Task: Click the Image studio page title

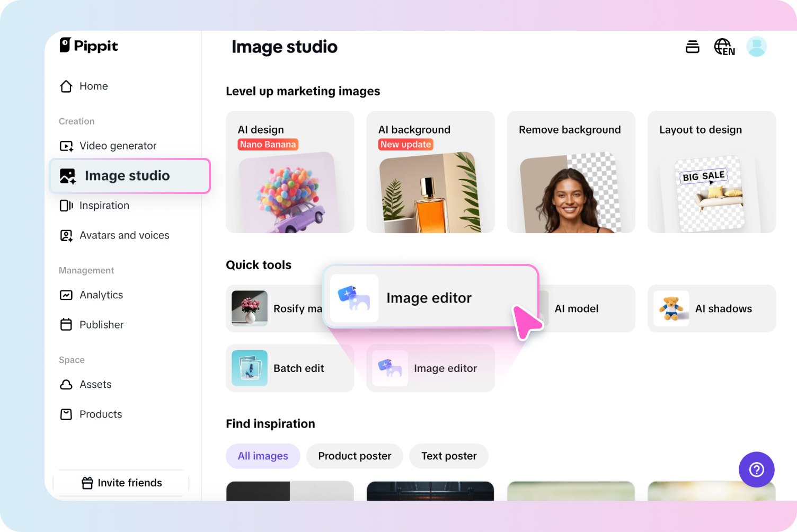Action: [x=285, y=47]
